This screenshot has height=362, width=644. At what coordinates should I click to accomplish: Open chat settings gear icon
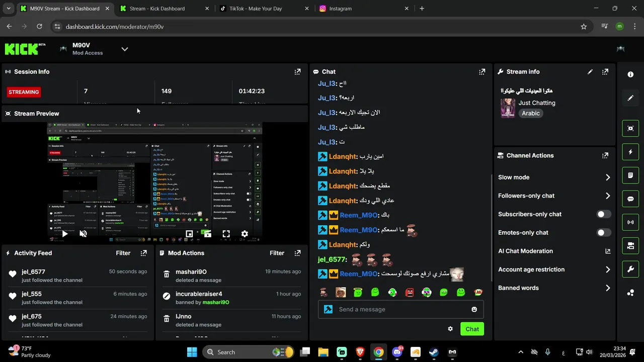pos(450,329)
